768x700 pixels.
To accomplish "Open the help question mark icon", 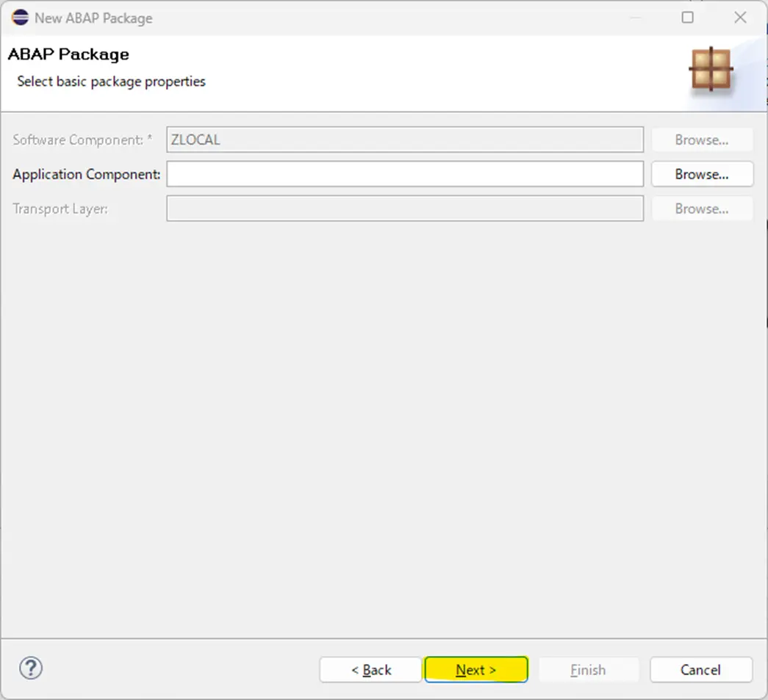I will pyautogui.click(x=31, y=668).
